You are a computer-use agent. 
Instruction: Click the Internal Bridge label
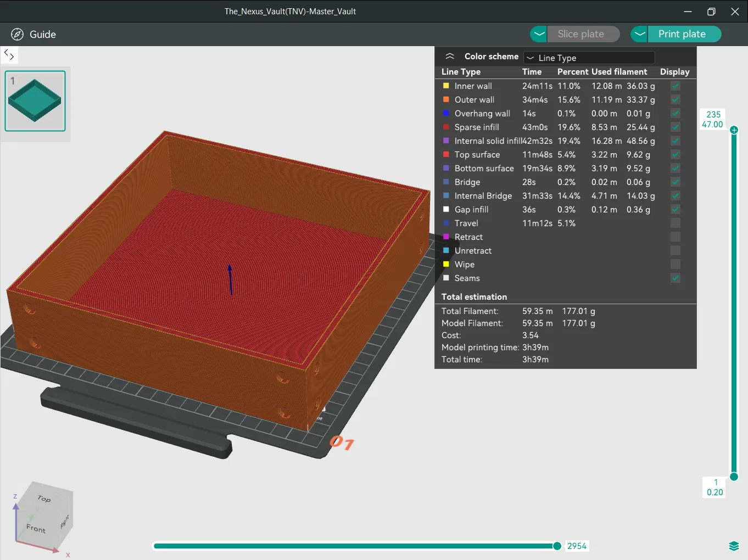(483, 196)
